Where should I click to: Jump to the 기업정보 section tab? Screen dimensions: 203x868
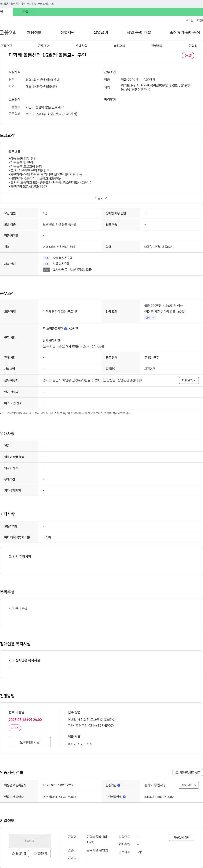pos(195,46)
